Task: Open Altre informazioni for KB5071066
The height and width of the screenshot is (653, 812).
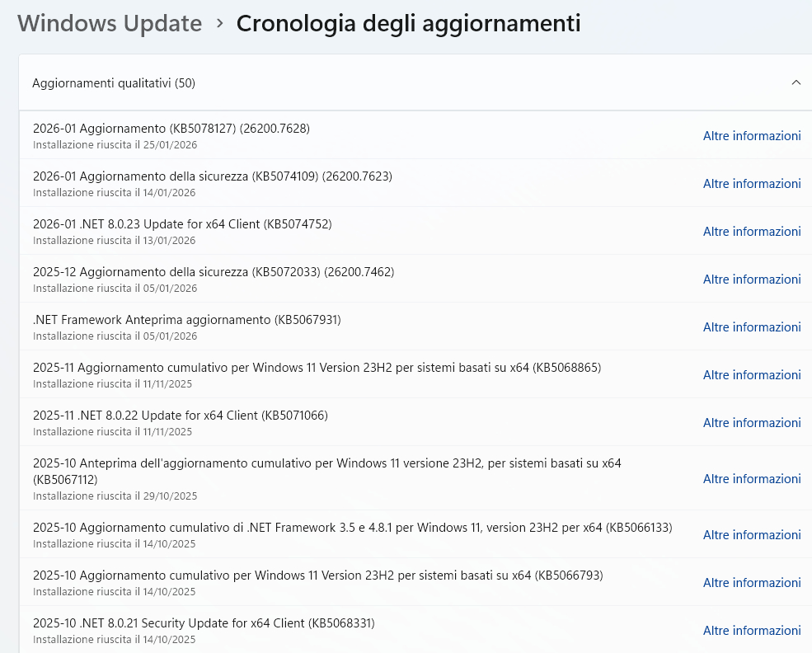Action: pos(752,423)
